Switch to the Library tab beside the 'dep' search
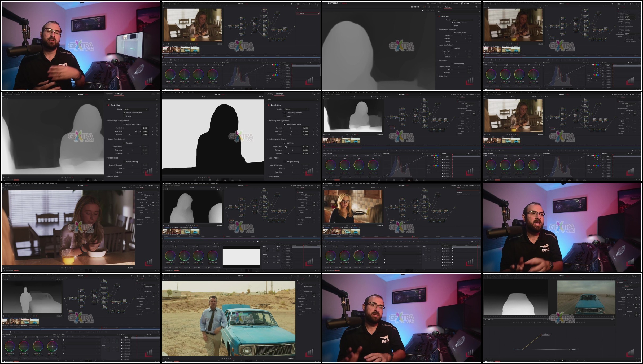Screen dimensions: 643x364 coord(440,7)
